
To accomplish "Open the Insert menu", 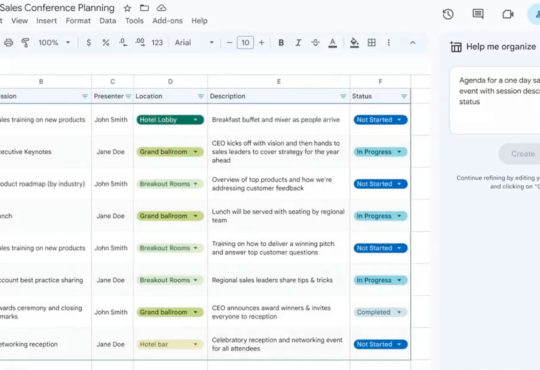I will tap(46, 21).
